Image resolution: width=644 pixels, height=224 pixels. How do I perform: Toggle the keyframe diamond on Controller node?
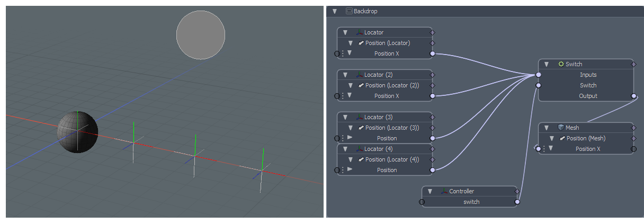pyautogui.click(x=517, y=191)
